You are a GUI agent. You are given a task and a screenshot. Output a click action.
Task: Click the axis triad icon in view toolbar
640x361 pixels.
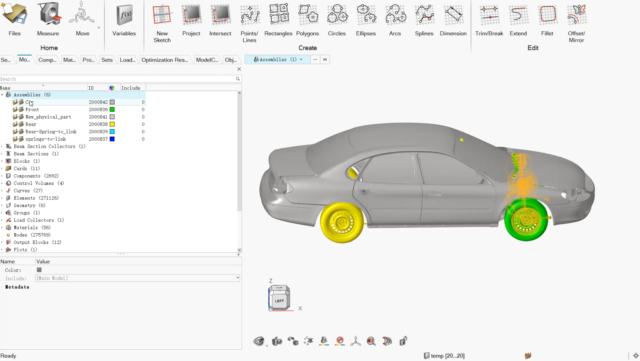[x=356, y=341]
